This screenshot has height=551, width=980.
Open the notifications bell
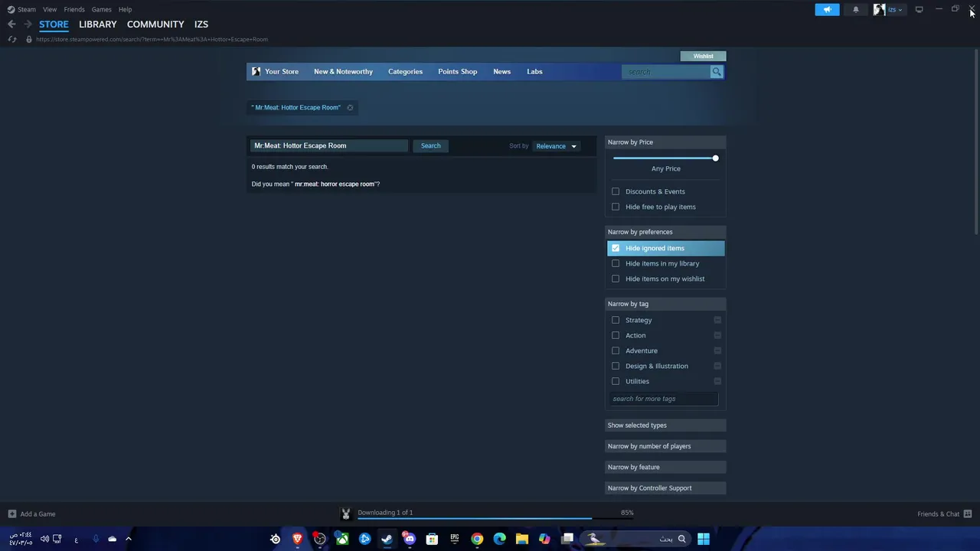(856, 9)
